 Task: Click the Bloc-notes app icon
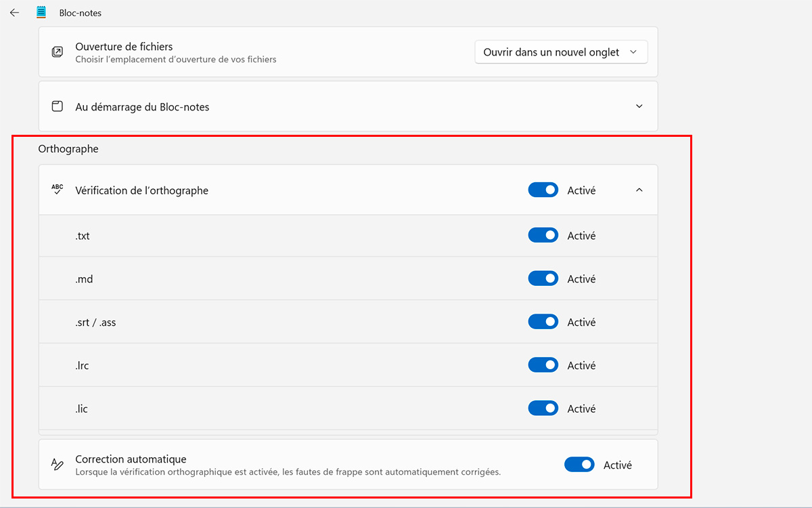pos(41,12)
